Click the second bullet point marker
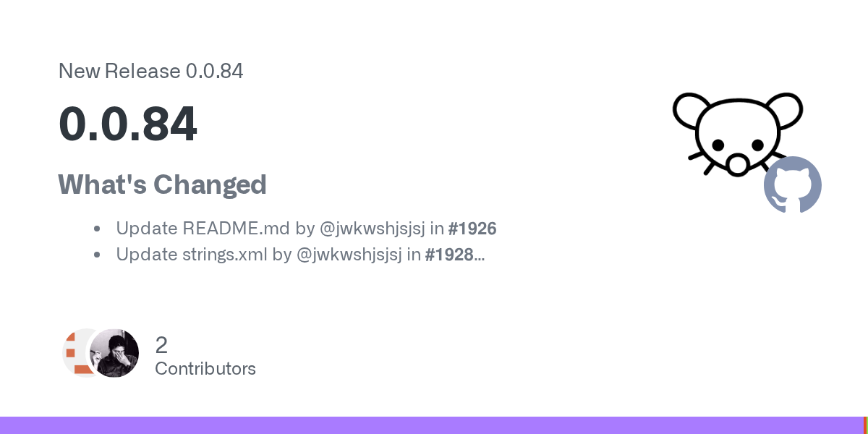 [97, 255]
